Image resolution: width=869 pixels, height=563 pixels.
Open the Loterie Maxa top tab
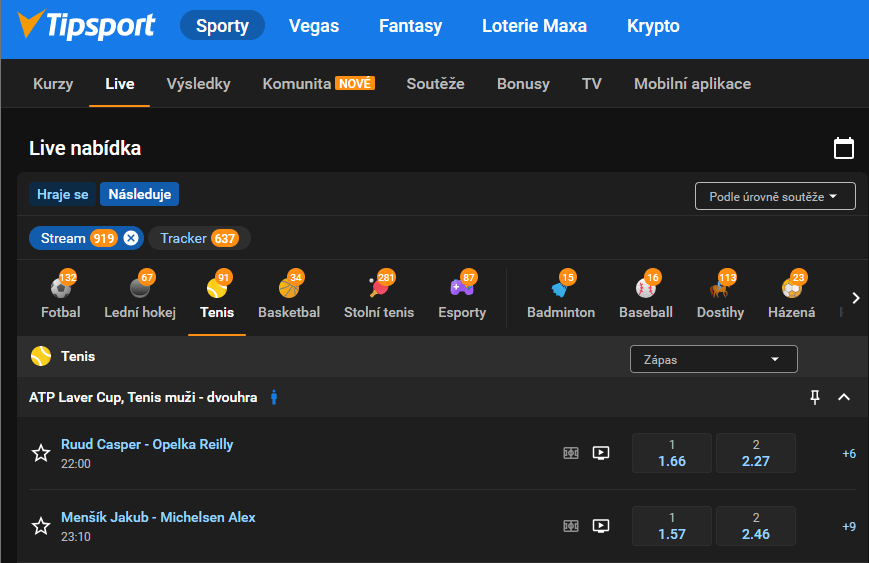(x=534, y=25)
